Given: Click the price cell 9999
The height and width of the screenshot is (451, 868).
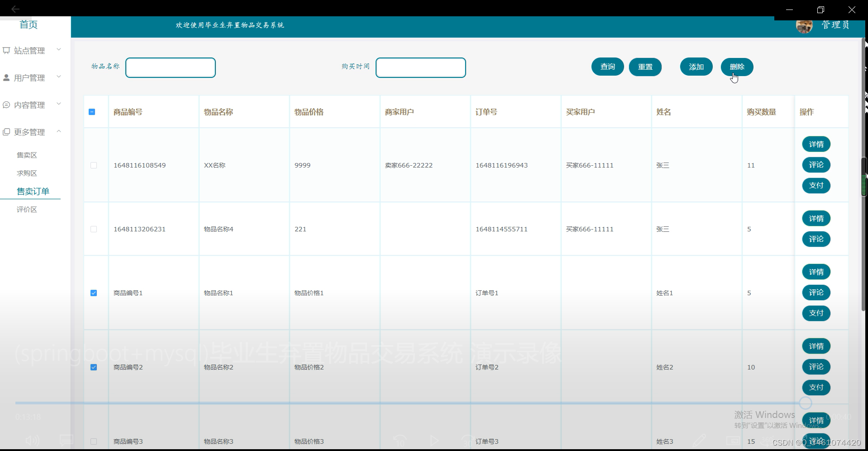Looking at the screenshot, I should [303, 165].
